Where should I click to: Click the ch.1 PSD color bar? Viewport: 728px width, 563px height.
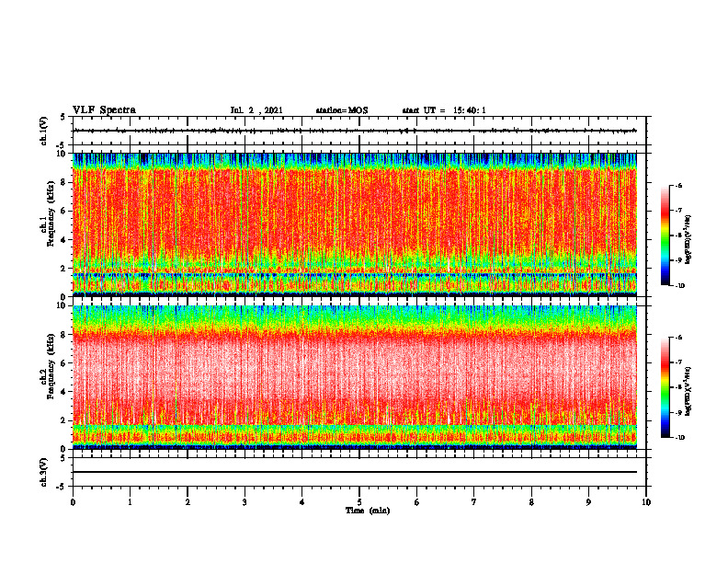665,236
